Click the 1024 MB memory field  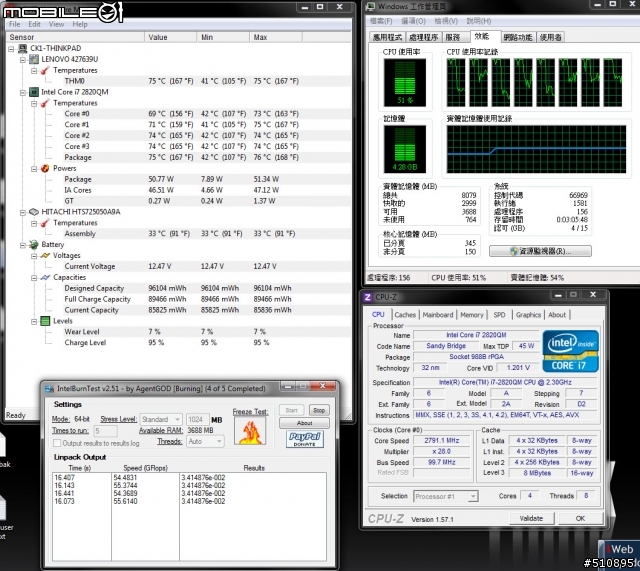click(197, 419)
